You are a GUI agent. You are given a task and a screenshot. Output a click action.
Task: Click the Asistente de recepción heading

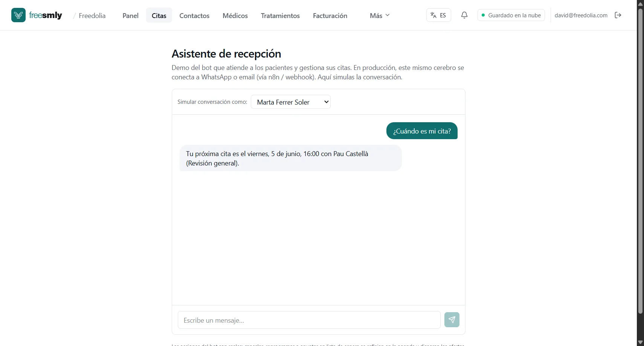[226, 54]
